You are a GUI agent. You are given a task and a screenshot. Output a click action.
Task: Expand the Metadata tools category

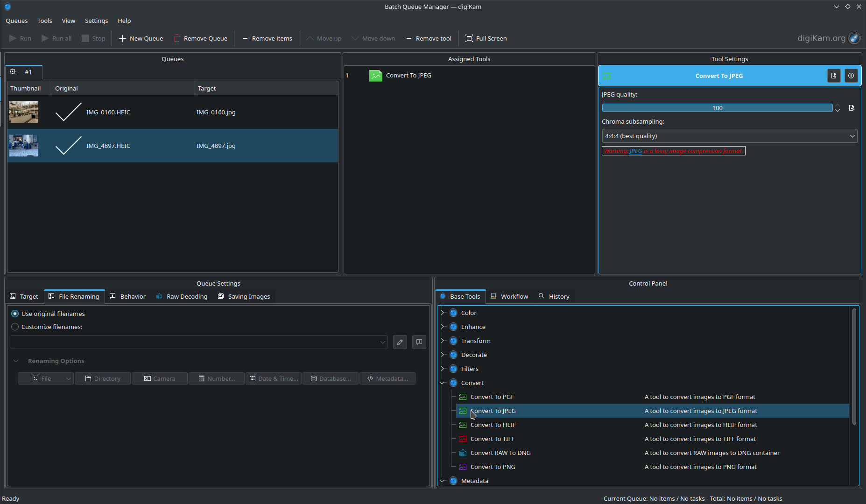(x=442, y=481)
